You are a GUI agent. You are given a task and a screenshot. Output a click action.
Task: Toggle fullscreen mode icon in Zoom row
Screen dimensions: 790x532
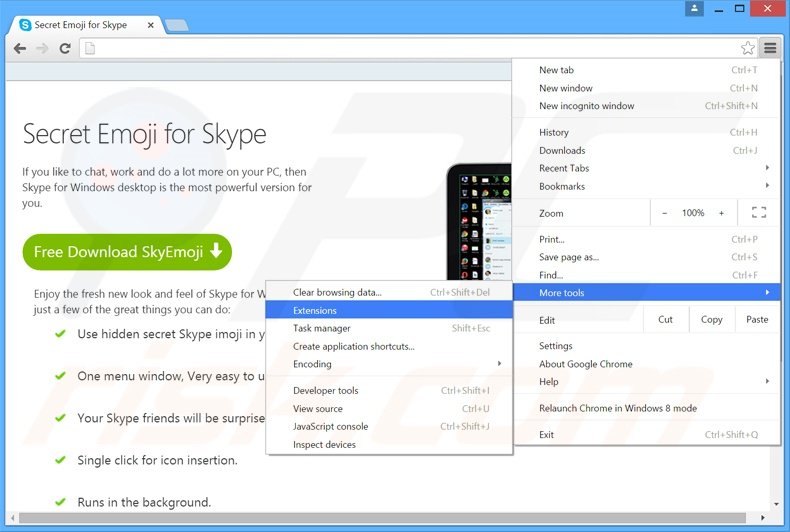(759, 213)
